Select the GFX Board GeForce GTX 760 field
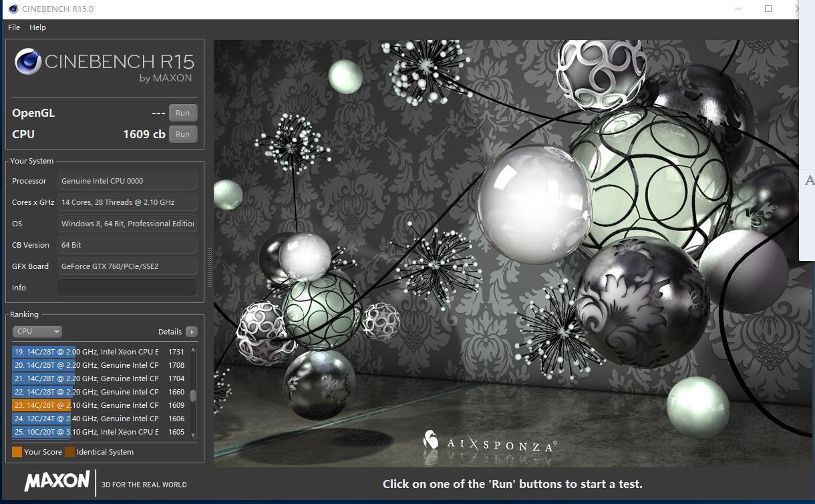This screenshot has height=504, width=815. pyautogui.click(x=128, y=266)
